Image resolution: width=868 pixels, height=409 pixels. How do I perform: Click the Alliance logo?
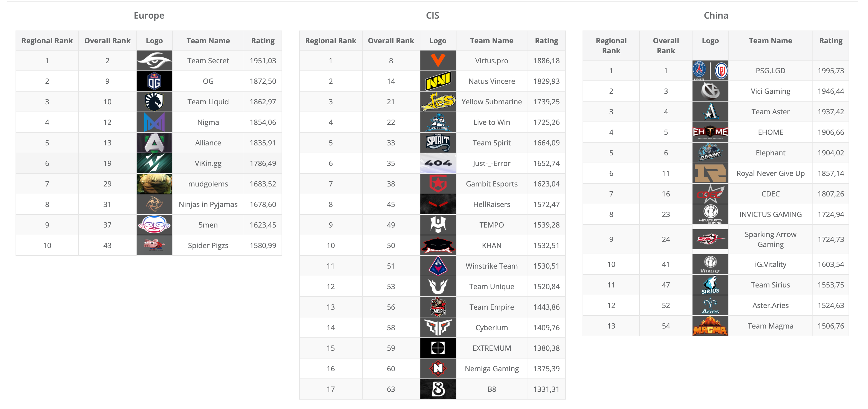click(154, 143)
